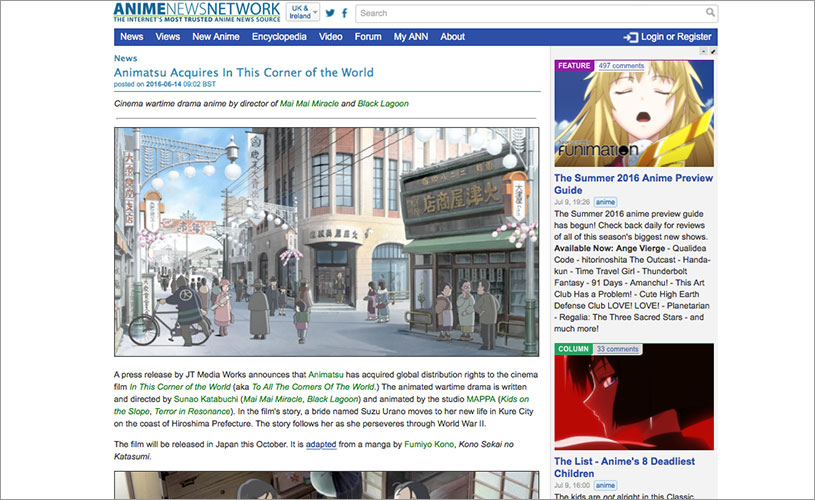Open The List column thumbnail image
Image resolution: width=815 pixels, height=500 pixels.
click(634, 400)
